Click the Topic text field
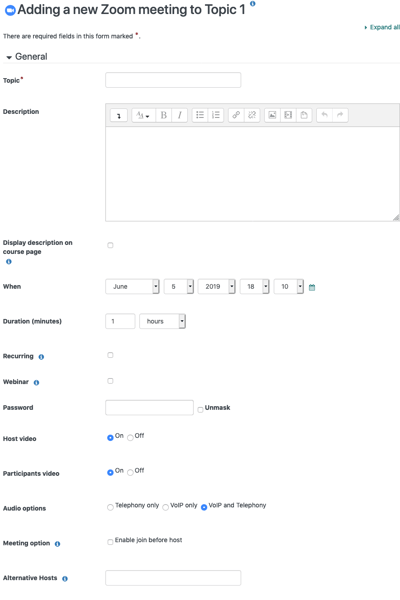The width and height of the screenshot is (400, 600). pos(173,80)
